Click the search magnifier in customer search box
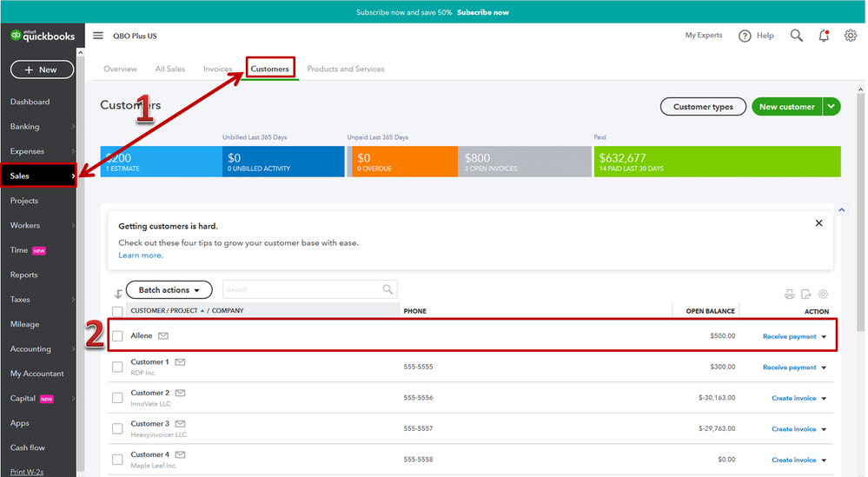868x477 pixels. pos(388,289)
